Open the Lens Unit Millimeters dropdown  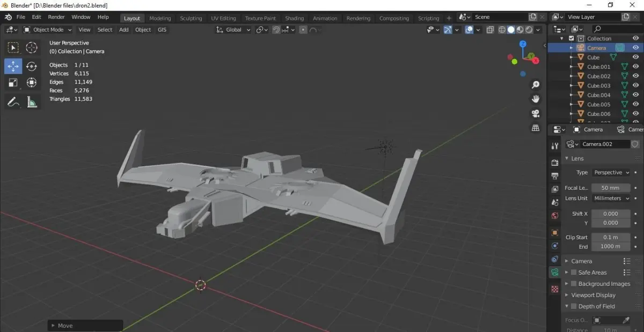(x=611, y=198)
